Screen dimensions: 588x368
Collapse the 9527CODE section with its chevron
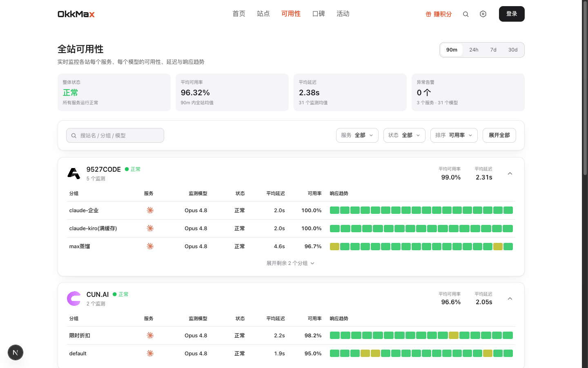pyautogui.click(x=510, y=173)
